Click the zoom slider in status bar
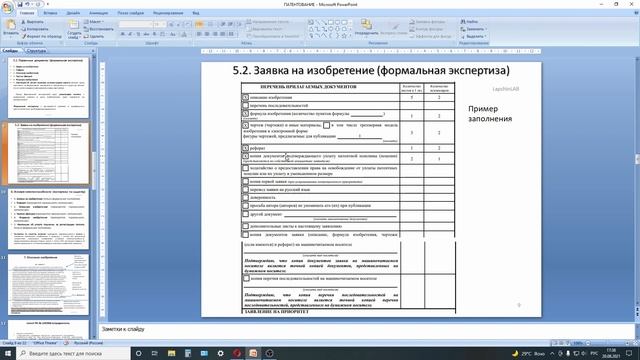The image size is (640, 360). point(608,343)
